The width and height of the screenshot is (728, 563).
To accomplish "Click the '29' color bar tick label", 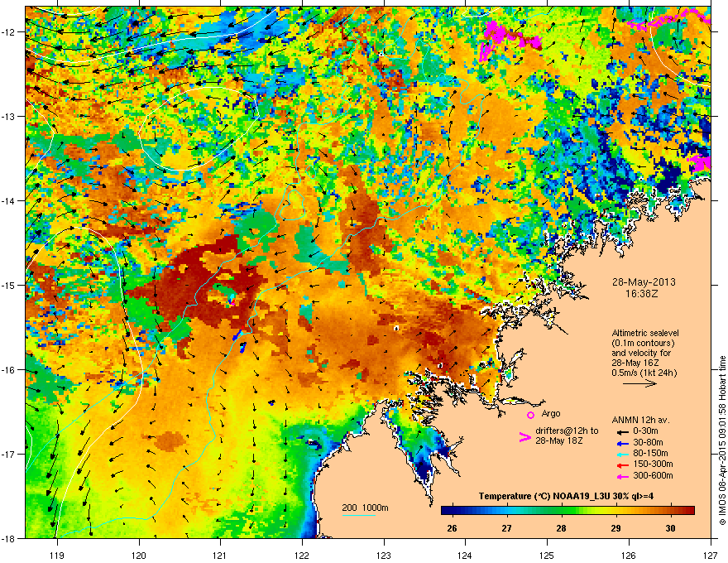I will [615, 528].
